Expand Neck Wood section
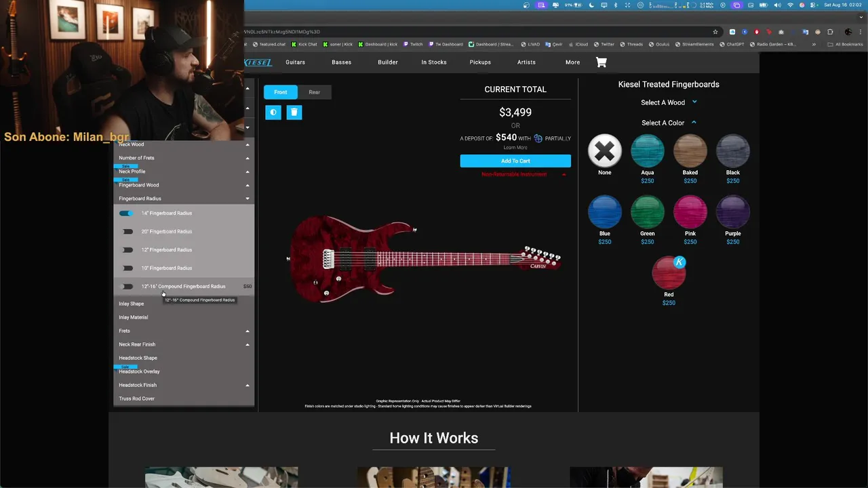This screenshot has width=868, height=488. 184,144
